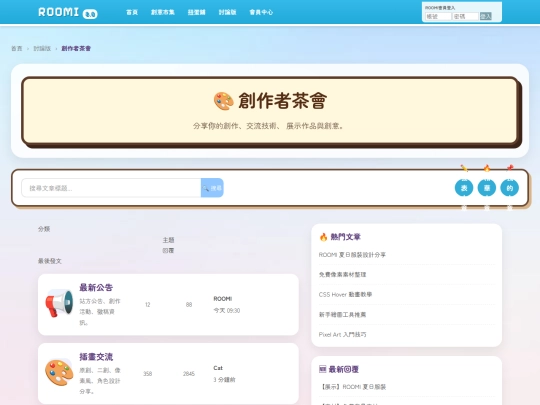The height and width of the screenshot is (405, 540).
Task: Click topic count 12 in 最新公告 row
Action: [148, 304]
